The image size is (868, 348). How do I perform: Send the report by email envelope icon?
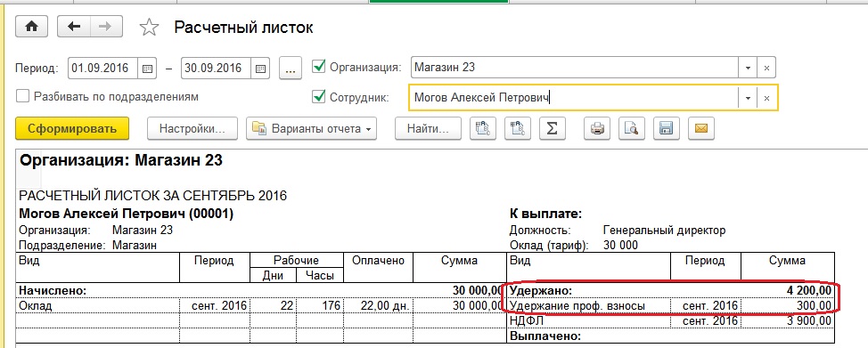pyautogui.click(x=700, y=128)
